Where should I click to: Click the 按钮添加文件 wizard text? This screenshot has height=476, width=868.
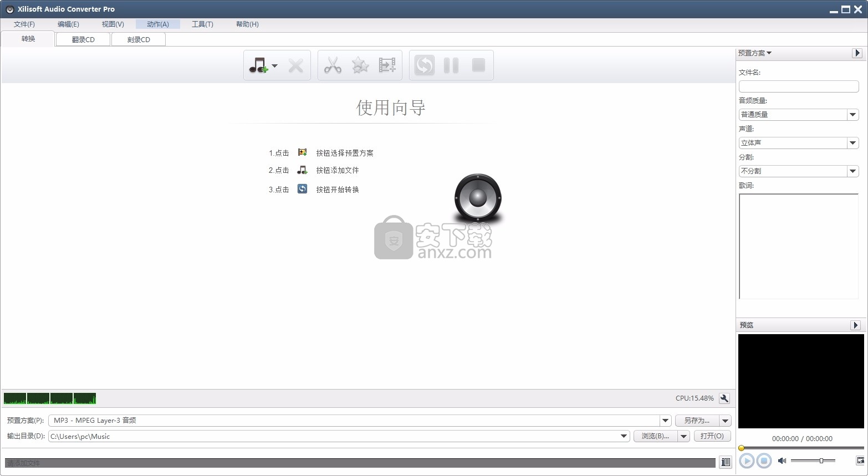(x=338, y=170)
